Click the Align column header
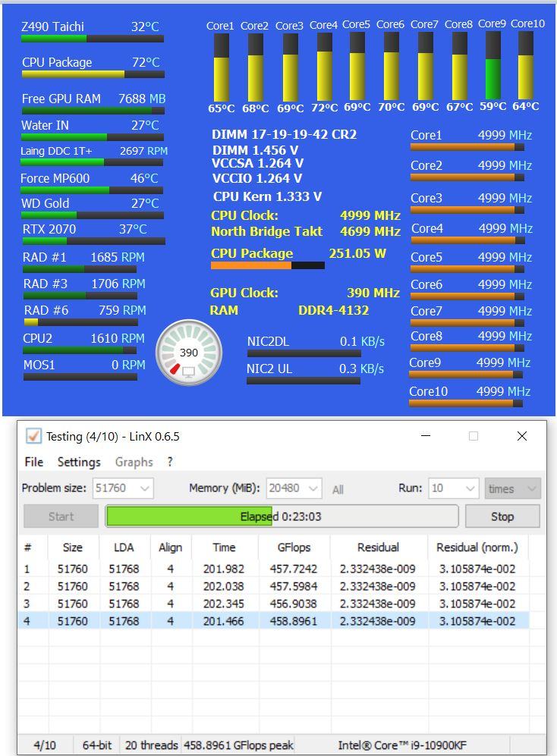The width and height of the screenshot is (557, 756). point(171,547)
